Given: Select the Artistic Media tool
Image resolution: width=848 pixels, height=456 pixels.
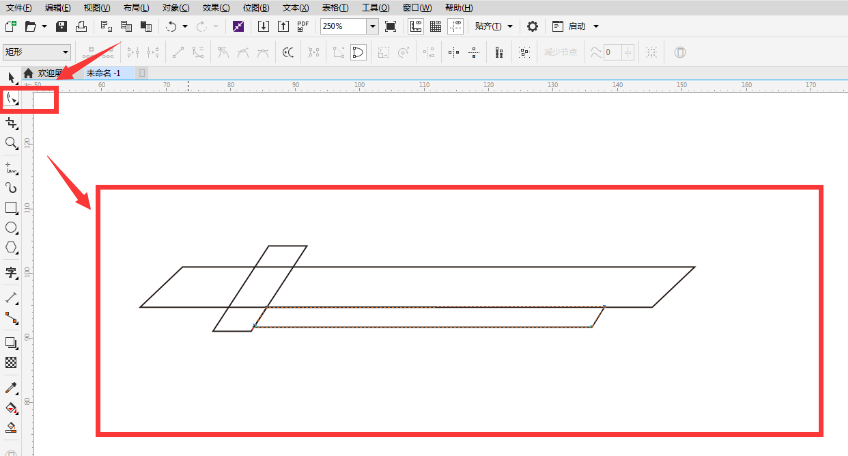Looking at the screenshot, I should pyautogui.click(x=11, y=188).
